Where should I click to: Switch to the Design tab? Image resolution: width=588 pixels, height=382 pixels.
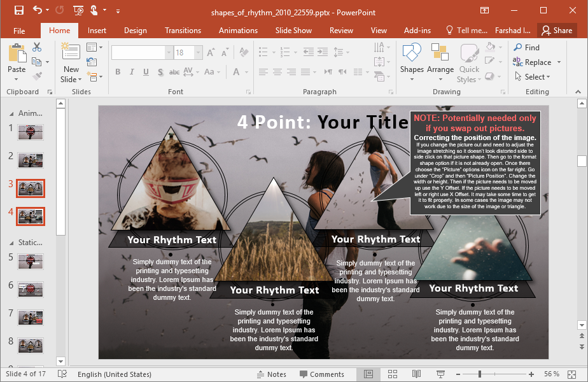coord(135,31)
